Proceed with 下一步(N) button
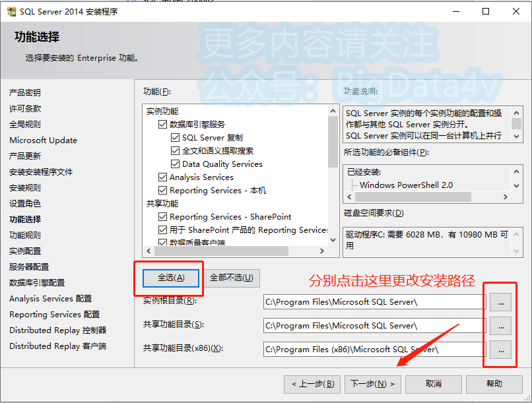Viewport: 532px width, 403px height. pyautogui.click(x=372, y=384)
